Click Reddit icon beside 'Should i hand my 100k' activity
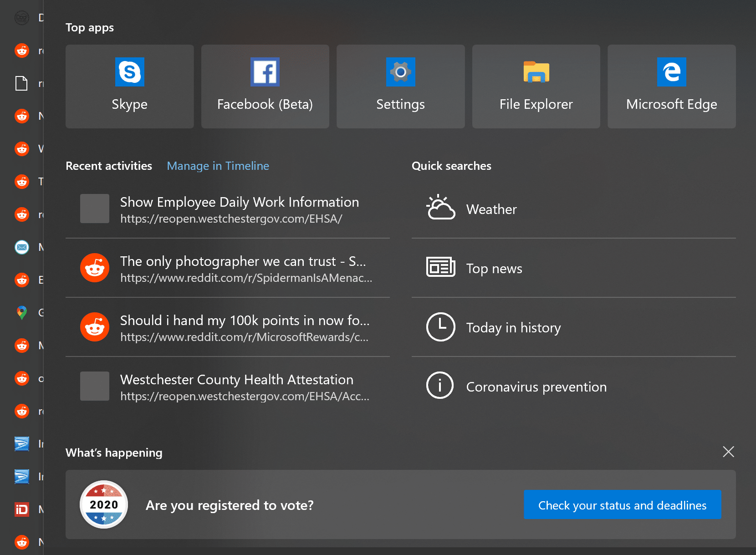The height and width of the screenshot is (555, 756). (95, 327)
